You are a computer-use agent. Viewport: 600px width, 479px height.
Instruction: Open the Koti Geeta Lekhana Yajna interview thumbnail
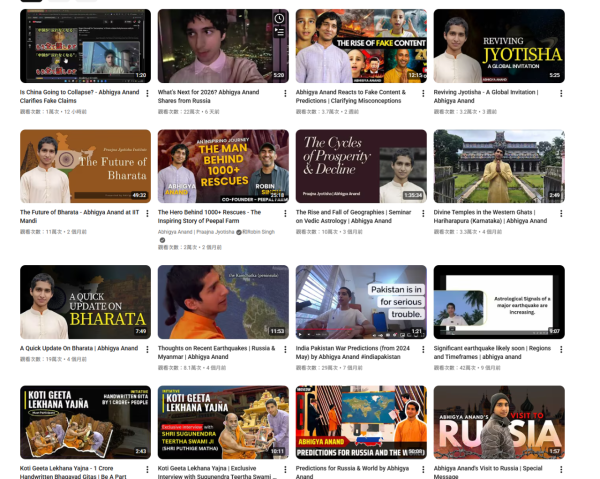[x=223, y=421]
